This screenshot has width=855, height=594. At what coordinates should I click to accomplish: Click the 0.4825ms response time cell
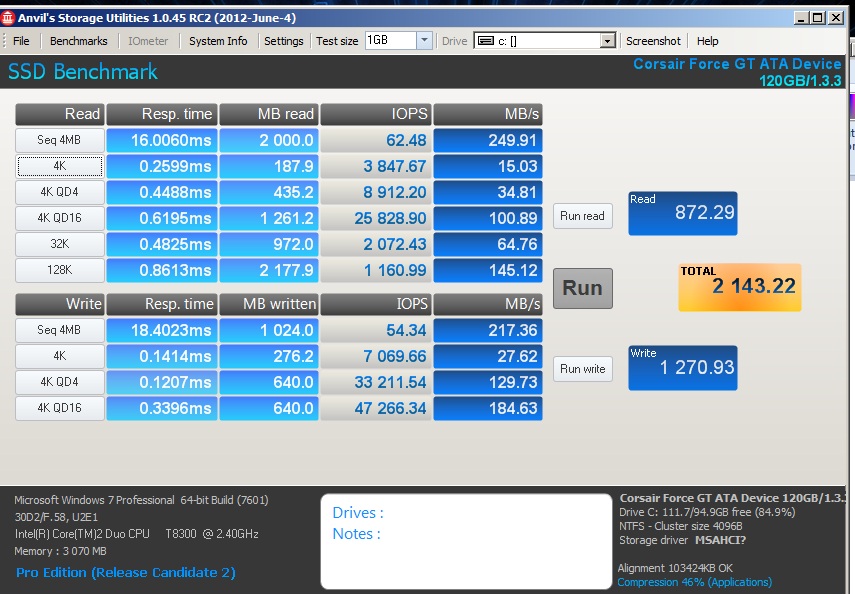pyautogui.click(x=162, y=244)
